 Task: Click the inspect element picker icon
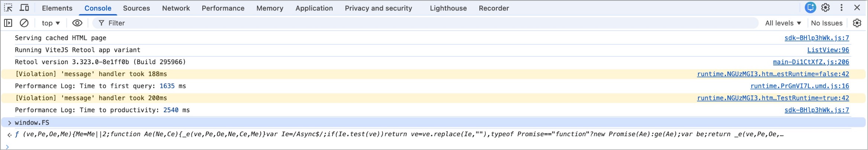(x=8, y=8)
